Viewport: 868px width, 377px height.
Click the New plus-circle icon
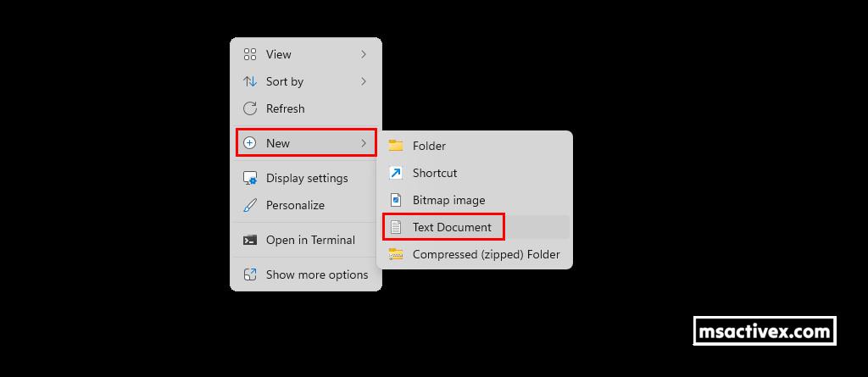pyautogui.click(x=250, y=143)
